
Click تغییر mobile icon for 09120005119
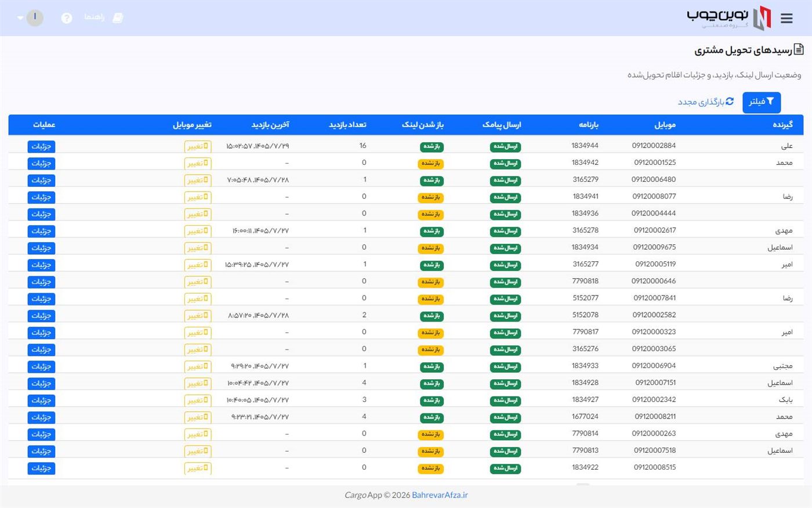pos(206,265)
